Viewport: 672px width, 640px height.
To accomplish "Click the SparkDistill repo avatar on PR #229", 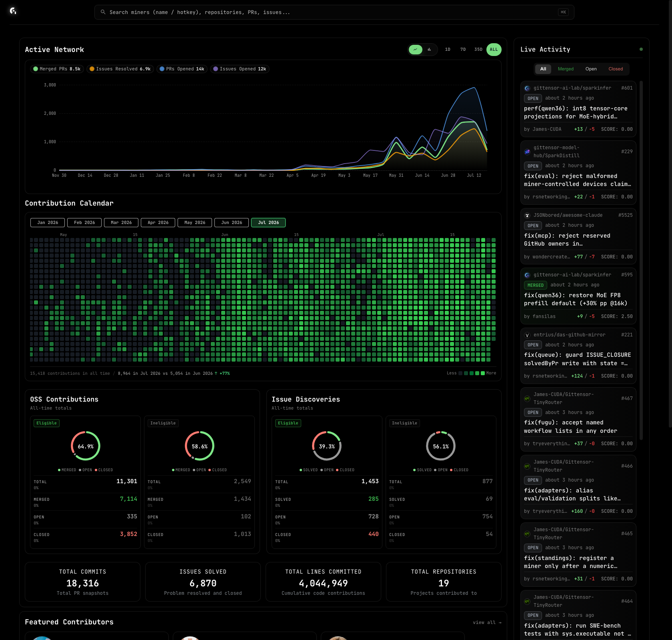I will point(527,152).
